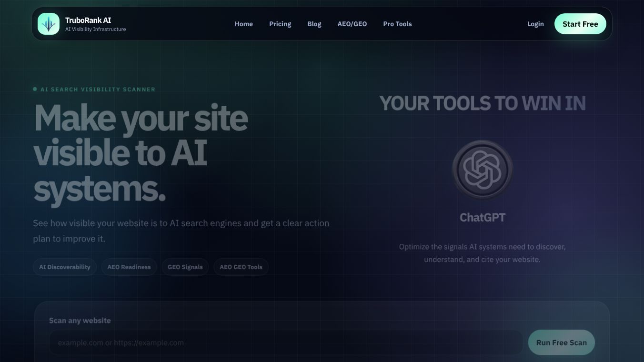Click the TruboRank AI brand name

88,20
